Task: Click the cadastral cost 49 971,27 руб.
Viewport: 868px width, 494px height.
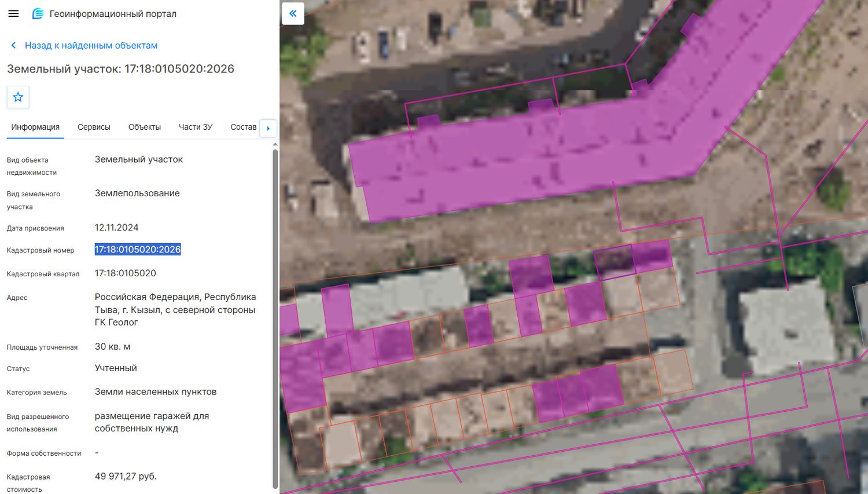Action: tap(126, 477)
